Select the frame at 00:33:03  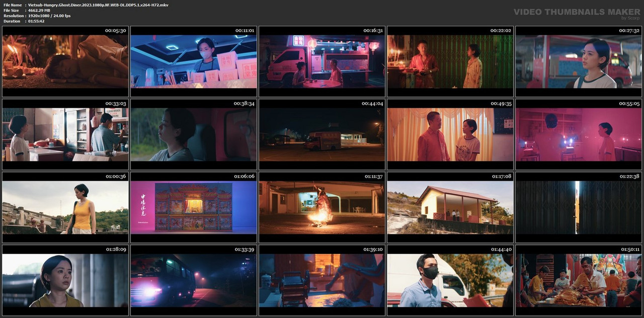(65, 134)
